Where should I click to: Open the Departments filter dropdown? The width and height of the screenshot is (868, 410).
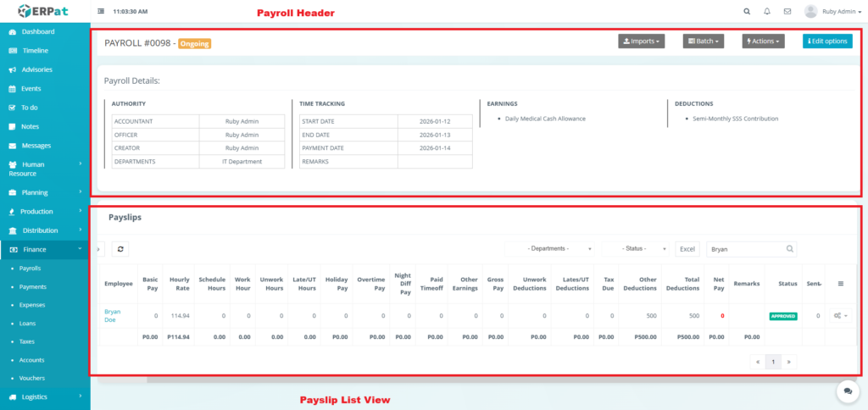pyautogui.click(x=549, y=249)
